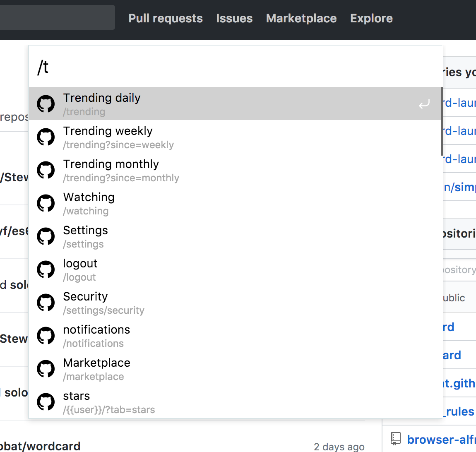Click the GitHub icon beside Trending daily
This screenshot has width=476, height=452.
pyautogui.click(x=46, y=104)
